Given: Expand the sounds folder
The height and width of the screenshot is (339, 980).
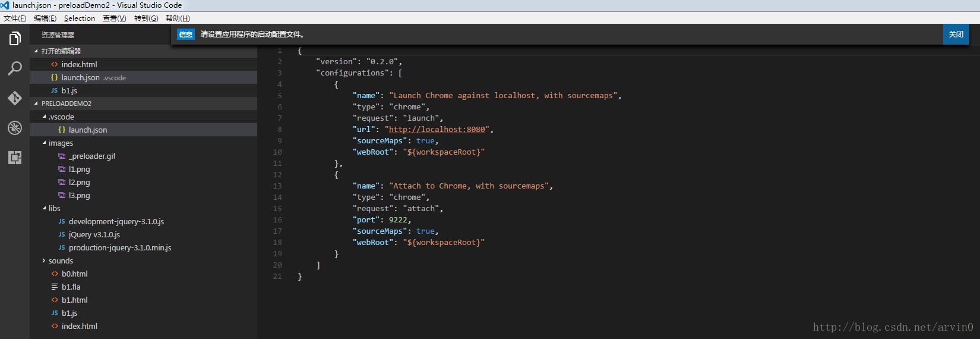Looking at the screenshot, I should coord(44,260).
